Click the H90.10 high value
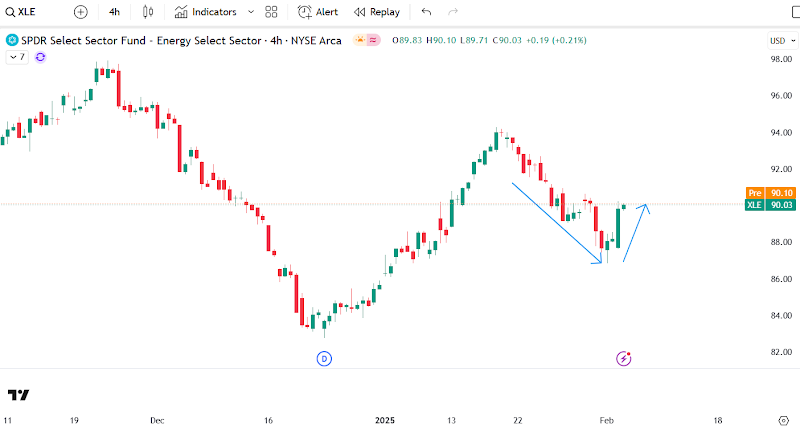Image resolution: width=800 pixels, height=428 pixels. tap(441, 40)
